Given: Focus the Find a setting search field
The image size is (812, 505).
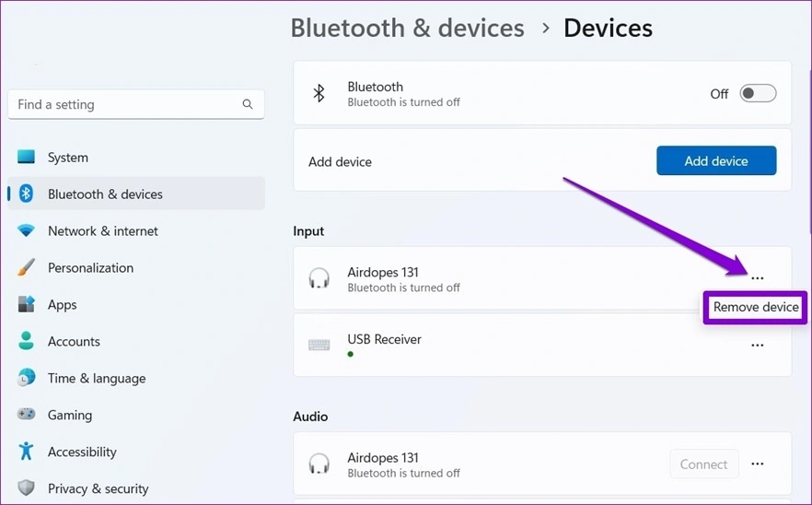Looking at the screenshot, I should tap(136, 104).
